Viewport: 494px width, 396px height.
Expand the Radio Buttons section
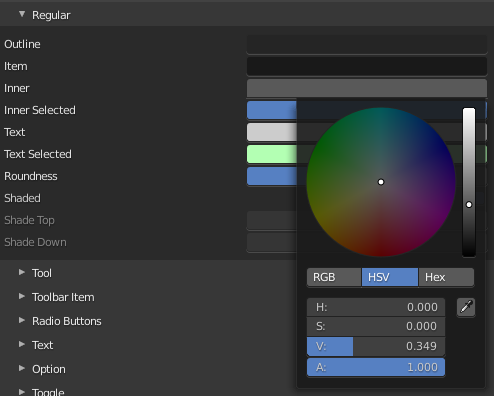[x=22, y=320]
